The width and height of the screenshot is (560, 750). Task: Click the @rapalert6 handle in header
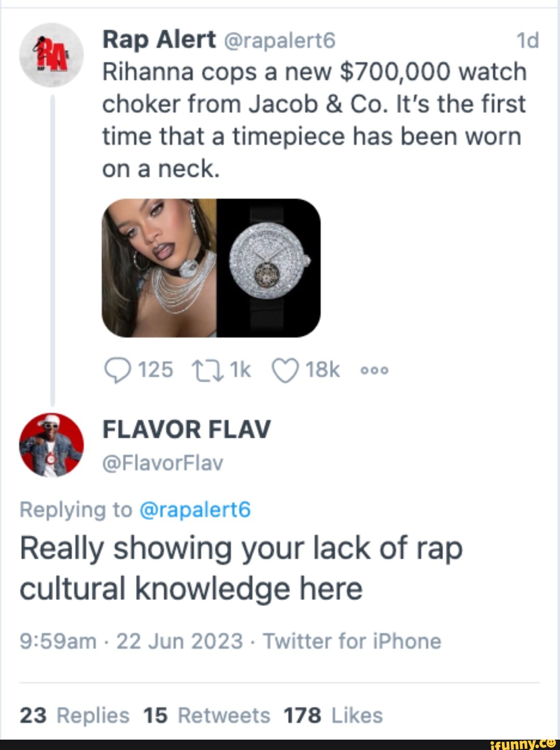(x=279, y=40)
